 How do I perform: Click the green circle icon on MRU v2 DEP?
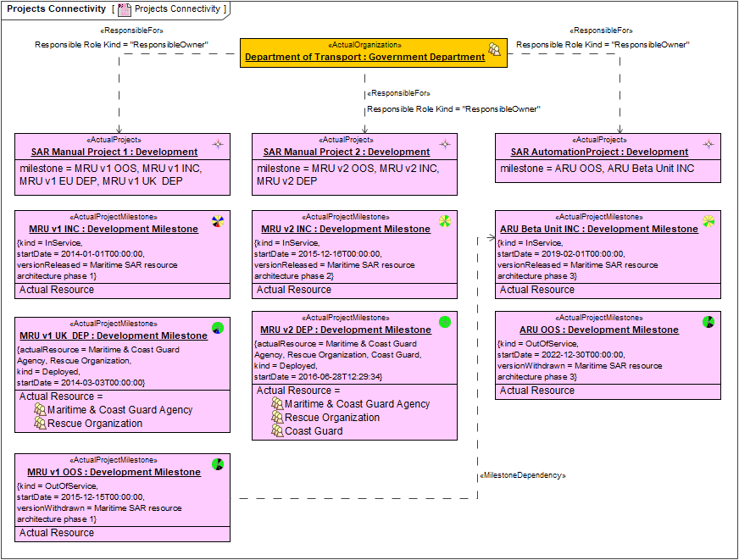[445, 322]
